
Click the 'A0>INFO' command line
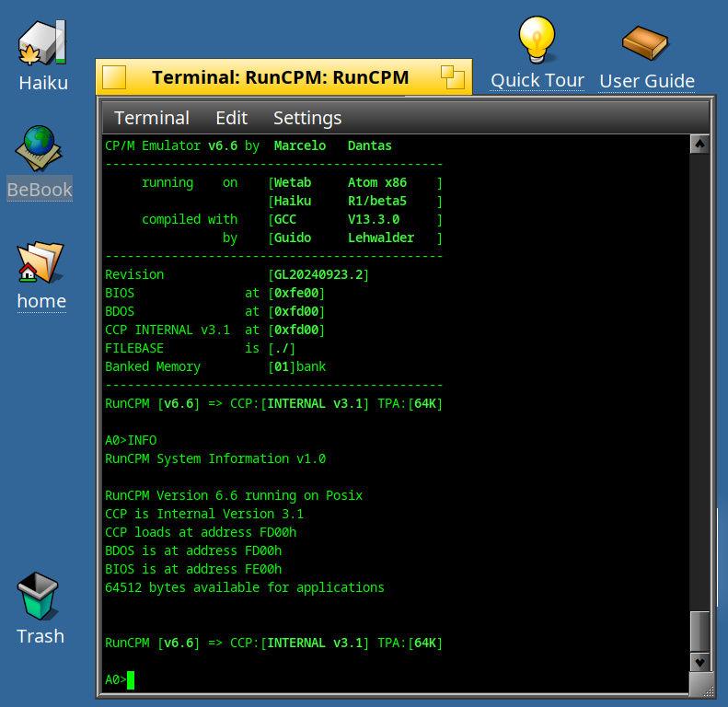pyautogui.click(x=131, y=440)
